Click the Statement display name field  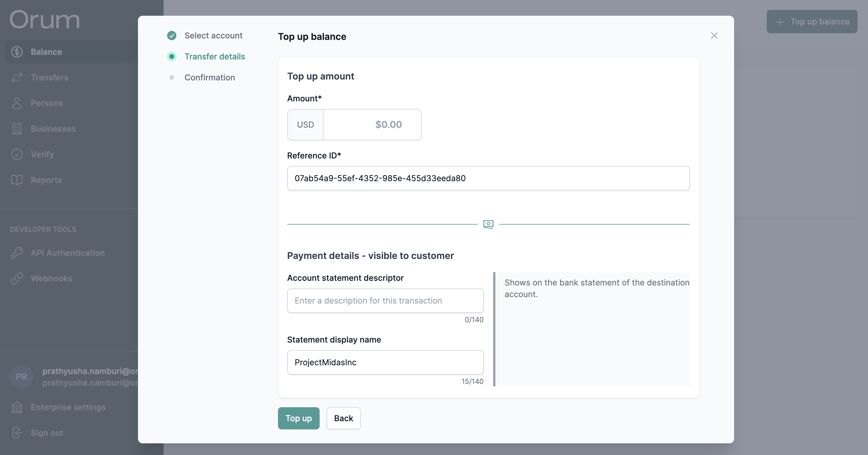(x=385, y=363)
